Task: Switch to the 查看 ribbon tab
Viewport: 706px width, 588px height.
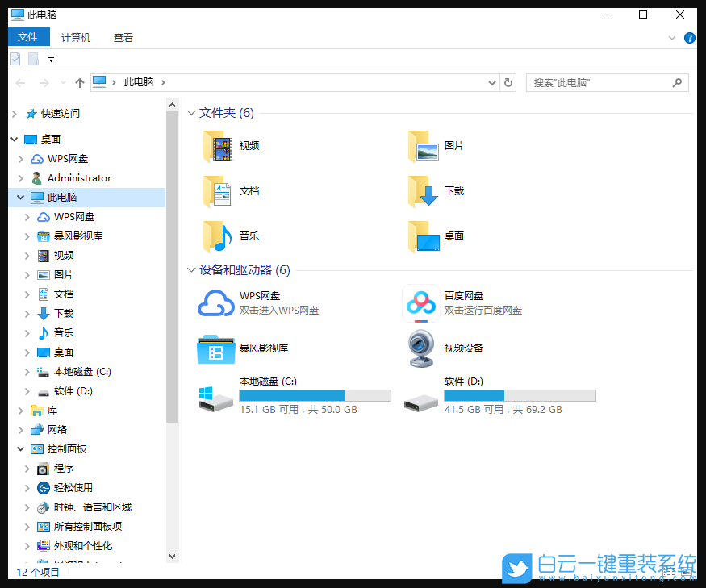Action: coord(123,37)
